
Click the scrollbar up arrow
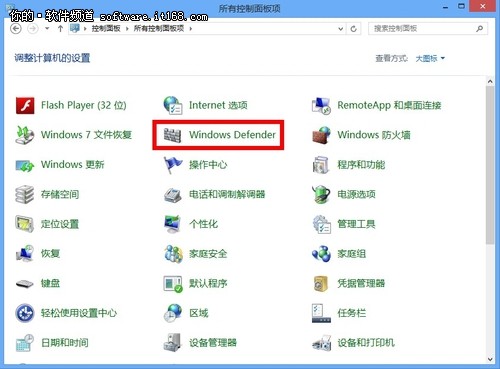tap(490, 81)
